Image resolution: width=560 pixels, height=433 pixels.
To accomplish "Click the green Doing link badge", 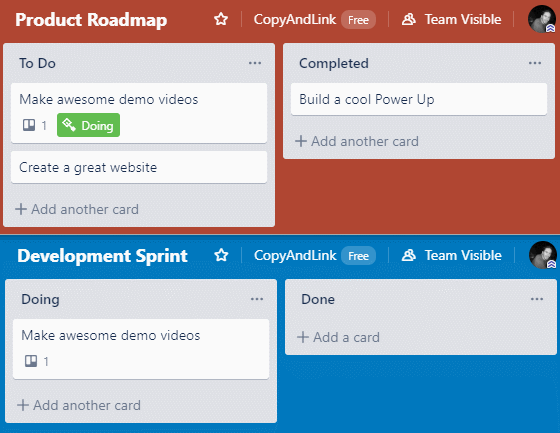I will pos(88,125).
